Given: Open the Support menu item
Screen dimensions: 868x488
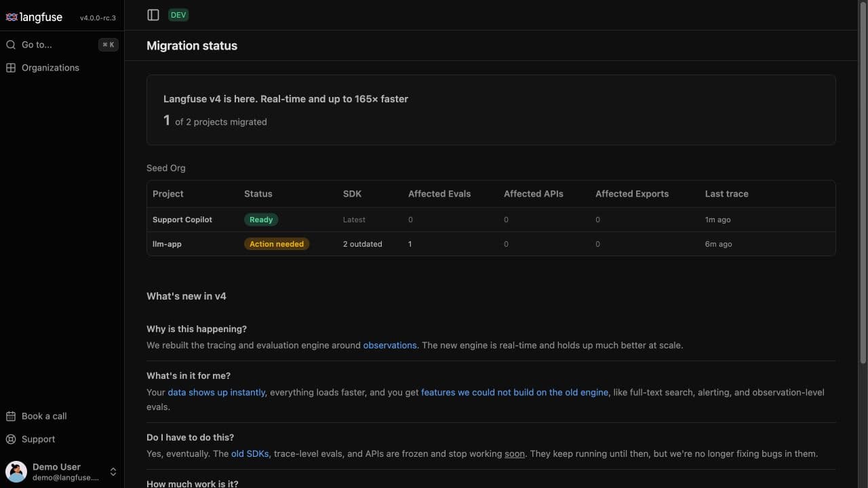Looking at the screenshot, I should pyautogui.click(x=62, y=439).
